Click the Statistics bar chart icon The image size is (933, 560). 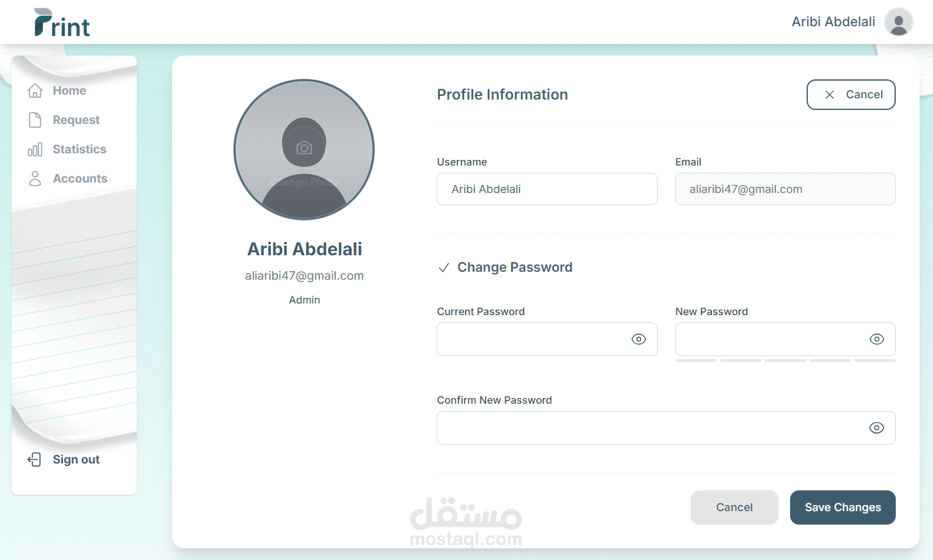click(35, 149)
